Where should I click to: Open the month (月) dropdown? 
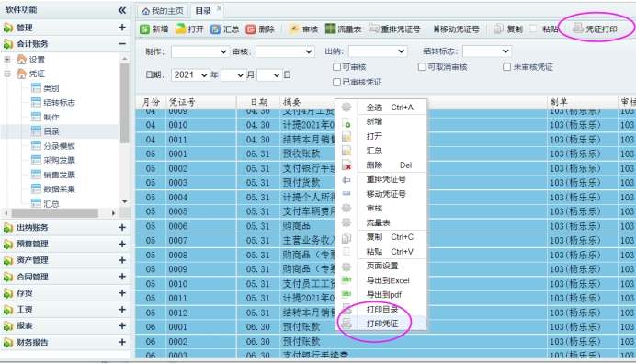[233, 75]
